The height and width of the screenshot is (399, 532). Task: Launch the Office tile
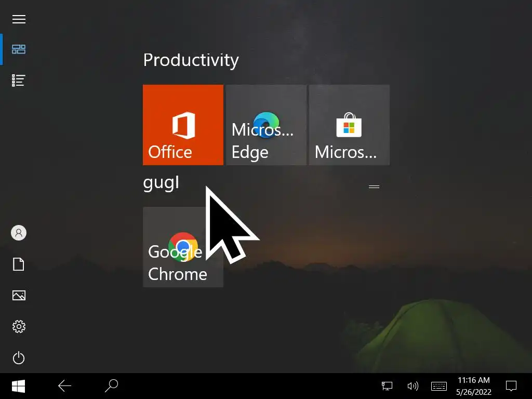click(183, 125)
